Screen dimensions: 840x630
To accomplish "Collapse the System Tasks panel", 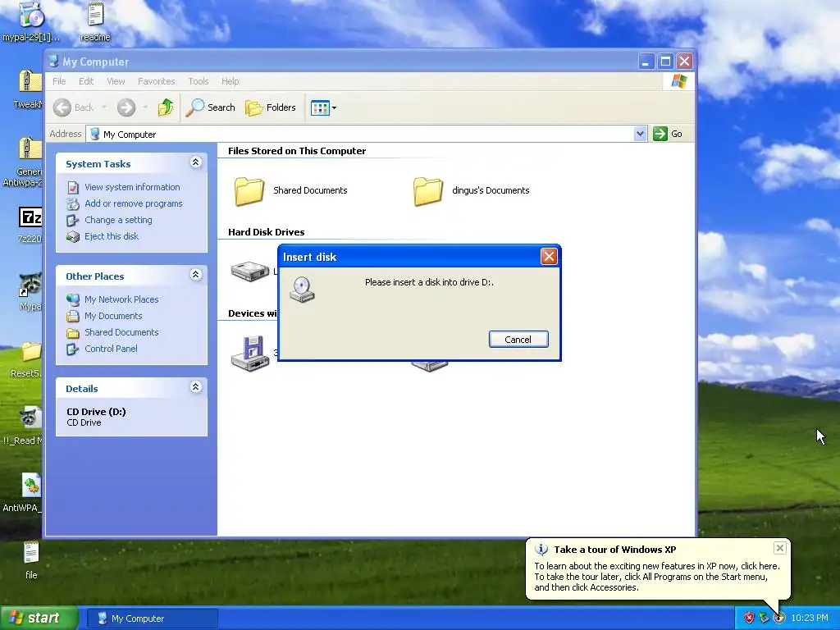I will (x=196, y=162).
